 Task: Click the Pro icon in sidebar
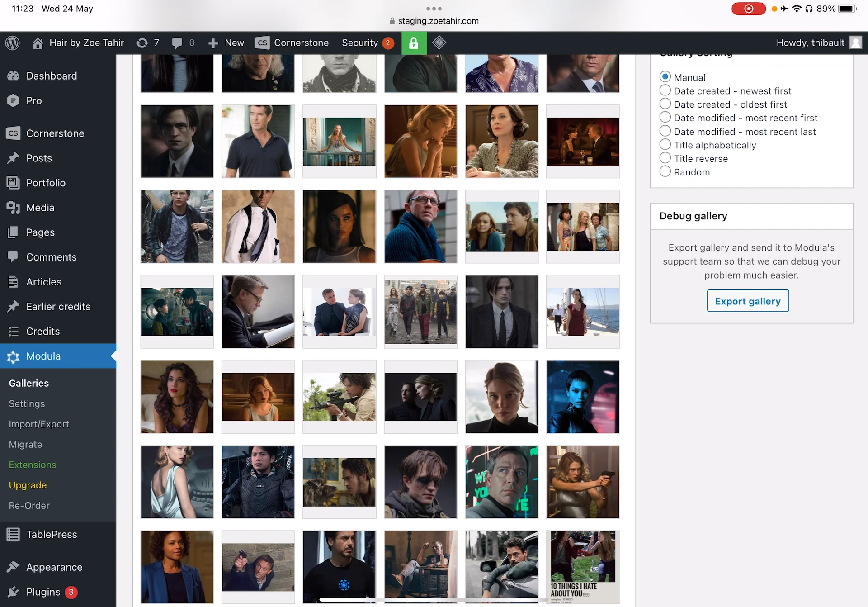point(13,100)
